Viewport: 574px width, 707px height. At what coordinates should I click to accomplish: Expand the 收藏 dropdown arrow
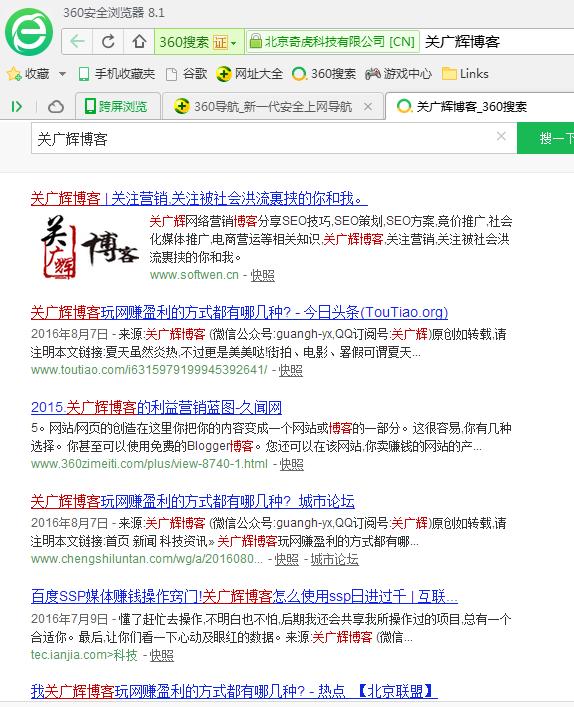tap(63, 73)
